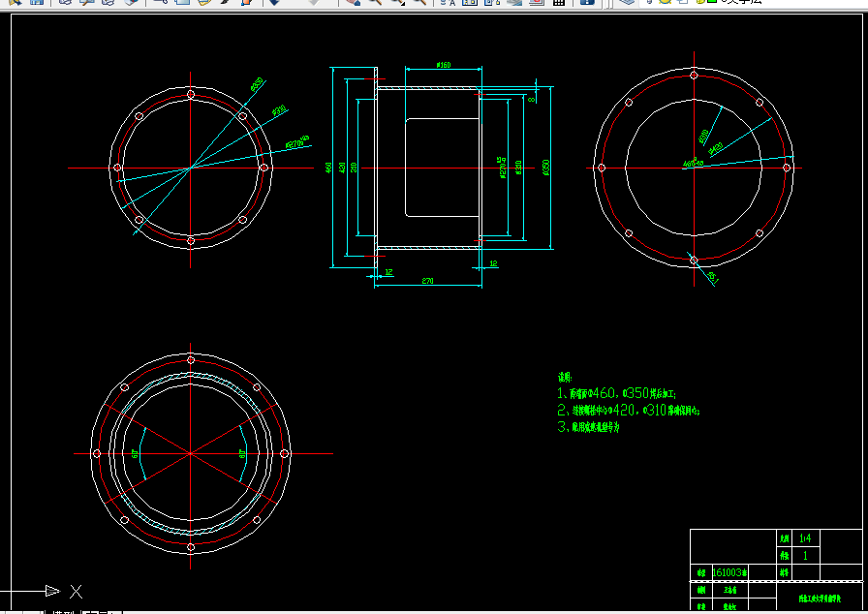Select the small hole diameter label below right view
Screen dimensions: 868x614
712,278
